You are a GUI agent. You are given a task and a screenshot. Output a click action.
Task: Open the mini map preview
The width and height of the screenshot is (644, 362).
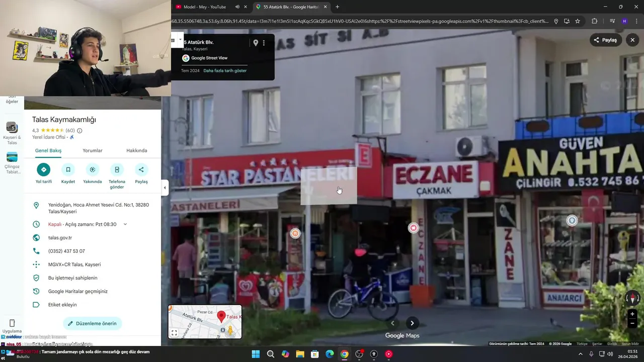205,322
